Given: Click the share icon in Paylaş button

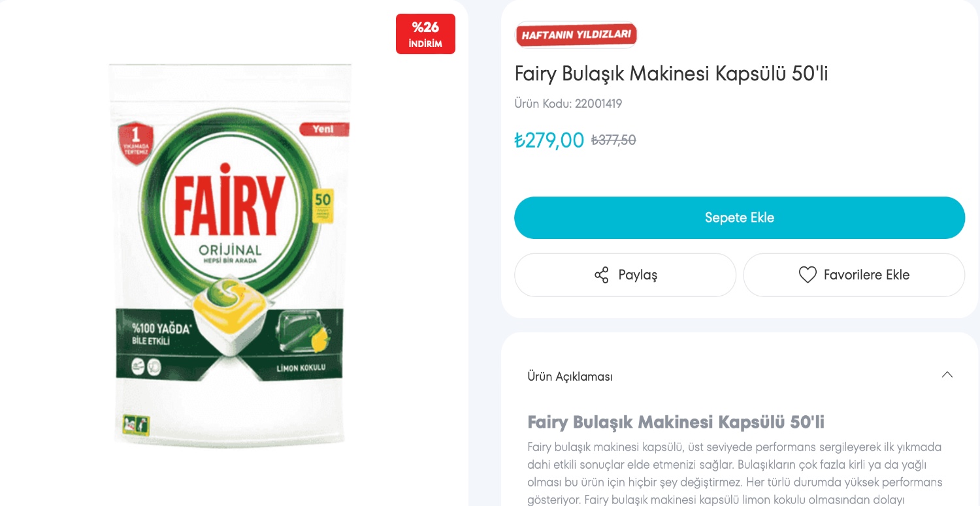Looking at the screenshot, I should 602,275.
